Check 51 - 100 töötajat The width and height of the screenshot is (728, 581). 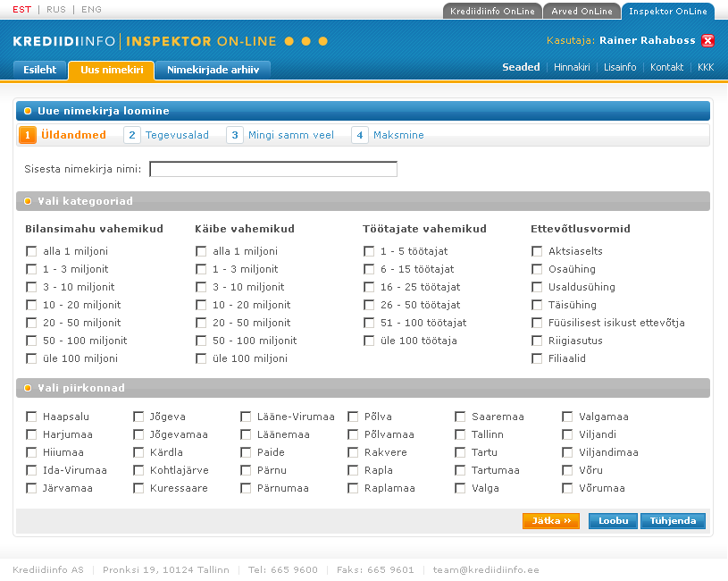pos(369,323)
